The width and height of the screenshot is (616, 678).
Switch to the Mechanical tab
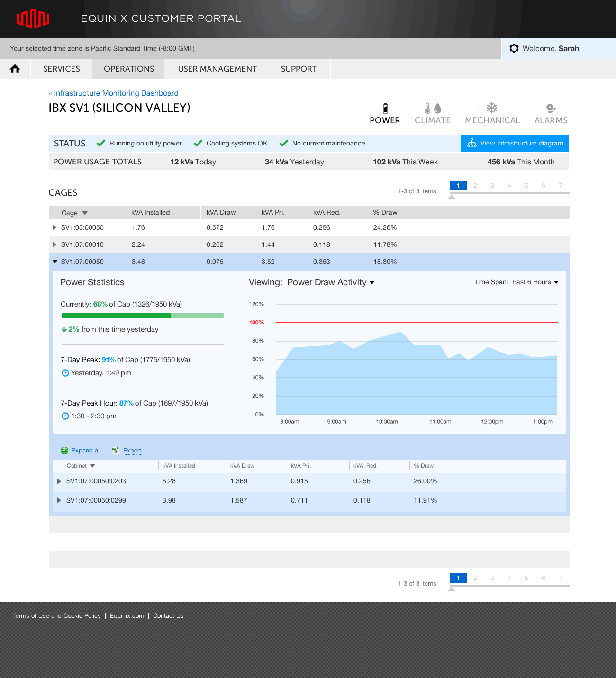[492, 120]
